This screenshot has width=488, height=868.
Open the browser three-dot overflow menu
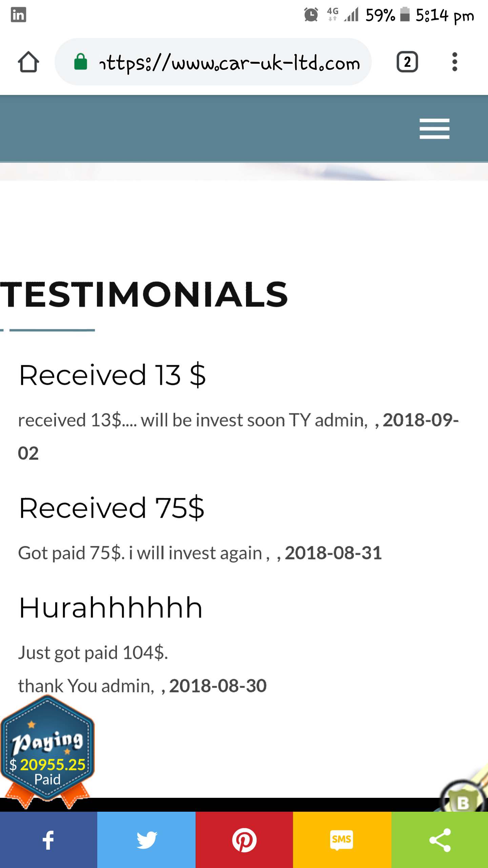(454, 62)
